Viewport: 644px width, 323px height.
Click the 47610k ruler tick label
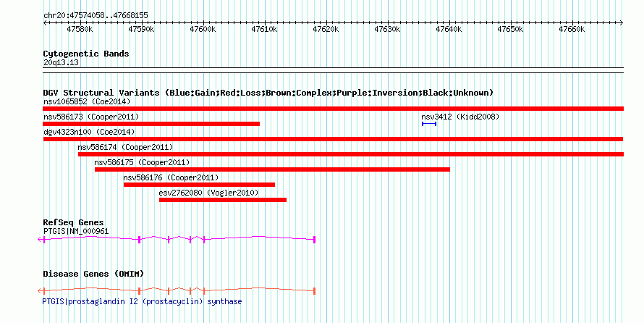pos(265,29)
